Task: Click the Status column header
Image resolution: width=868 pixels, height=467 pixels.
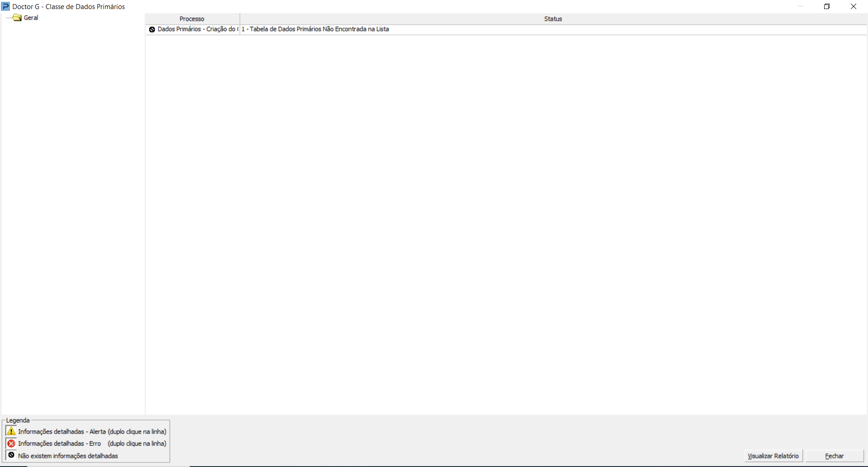Action: pos(553,19)
